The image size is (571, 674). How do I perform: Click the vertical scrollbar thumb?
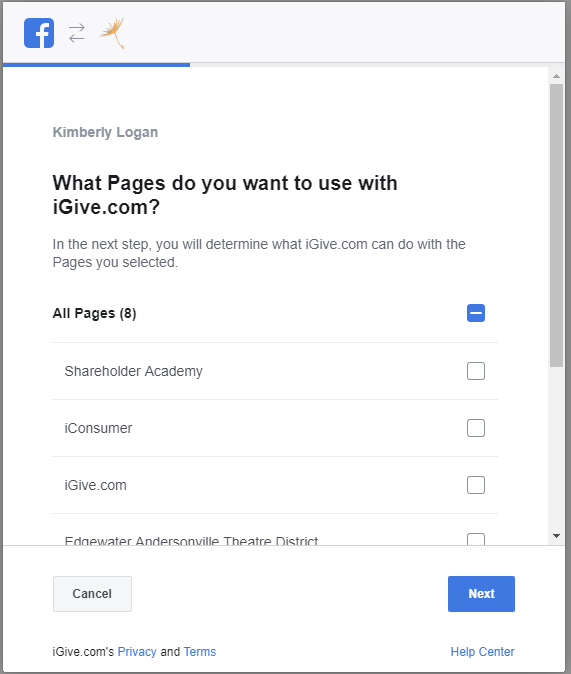(x=556, y=225)
